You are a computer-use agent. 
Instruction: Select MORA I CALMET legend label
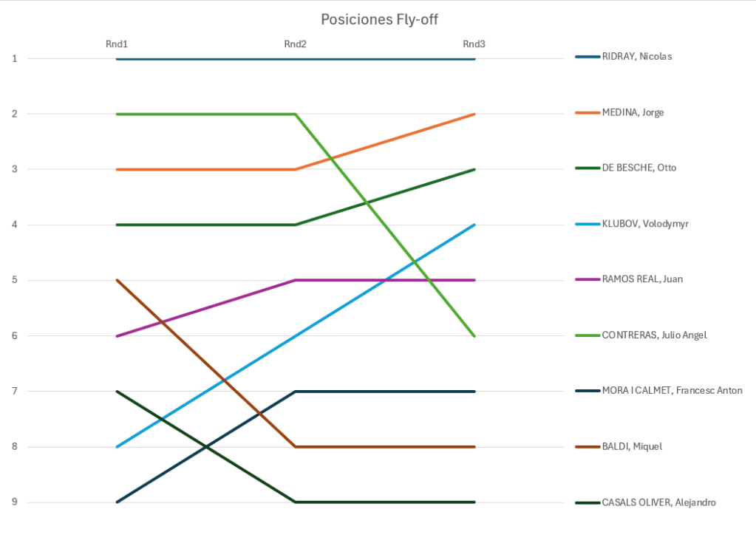coord(672,391)
